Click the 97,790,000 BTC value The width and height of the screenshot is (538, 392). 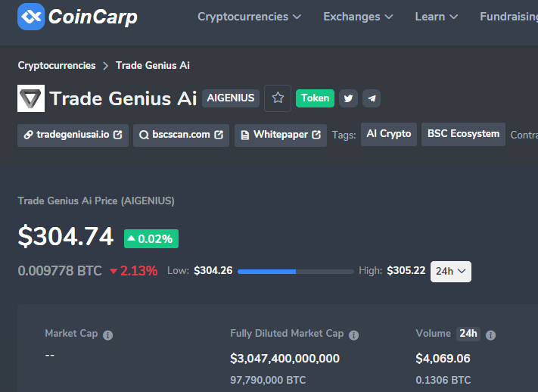click(268, 380)
